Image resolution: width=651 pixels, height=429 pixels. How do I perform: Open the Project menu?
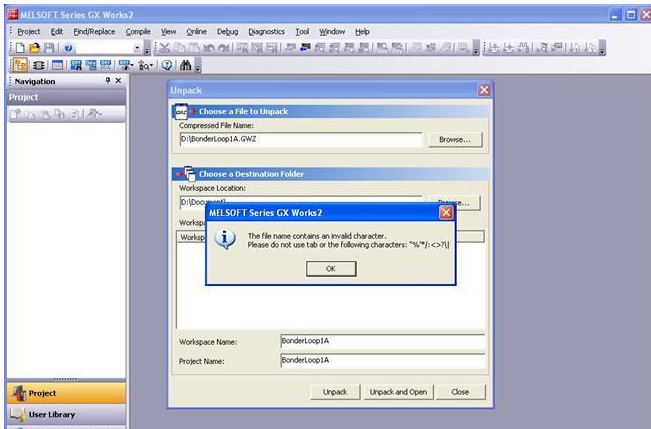tap(29, 32)
